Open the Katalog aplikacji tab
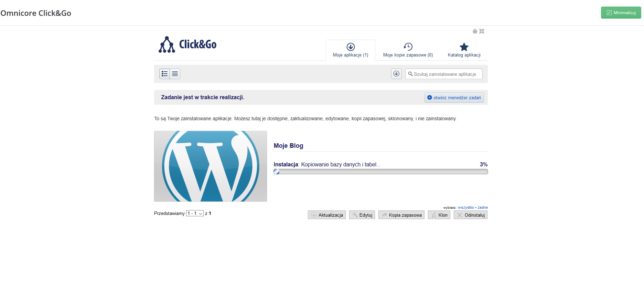644x299 pixels. click(464, 50)
